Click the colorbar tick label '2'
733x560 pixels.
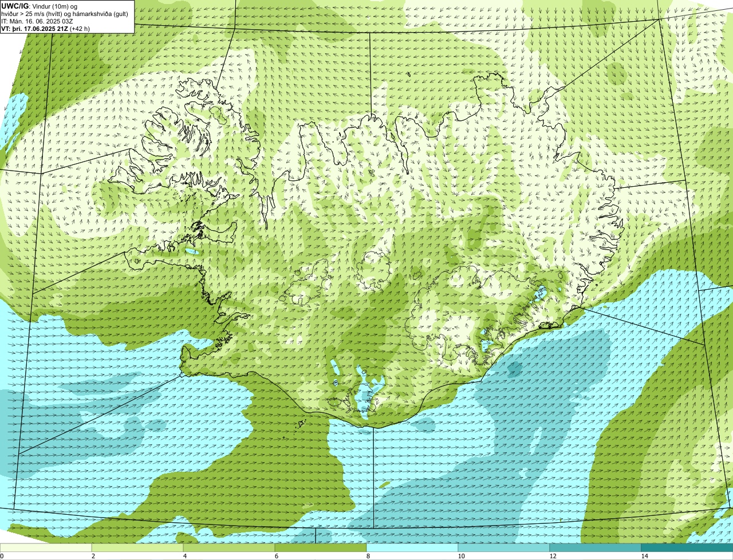pyautogui.click(x=93, y=556)
